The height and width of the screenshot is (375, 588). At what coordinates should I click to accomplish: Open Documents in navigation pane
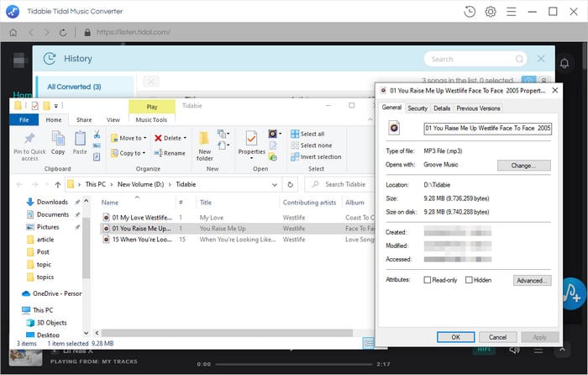[52, 214]
